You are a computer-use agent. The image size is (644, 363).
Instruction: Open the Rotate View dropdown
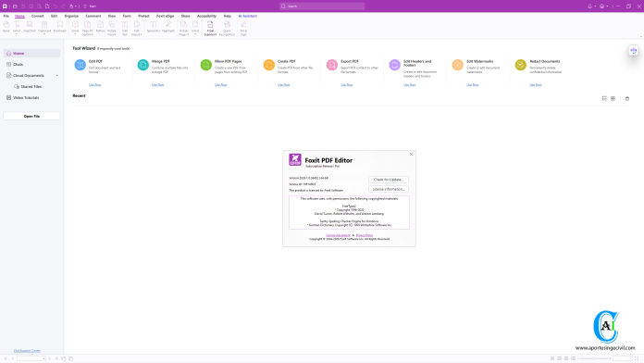point(112,29)
